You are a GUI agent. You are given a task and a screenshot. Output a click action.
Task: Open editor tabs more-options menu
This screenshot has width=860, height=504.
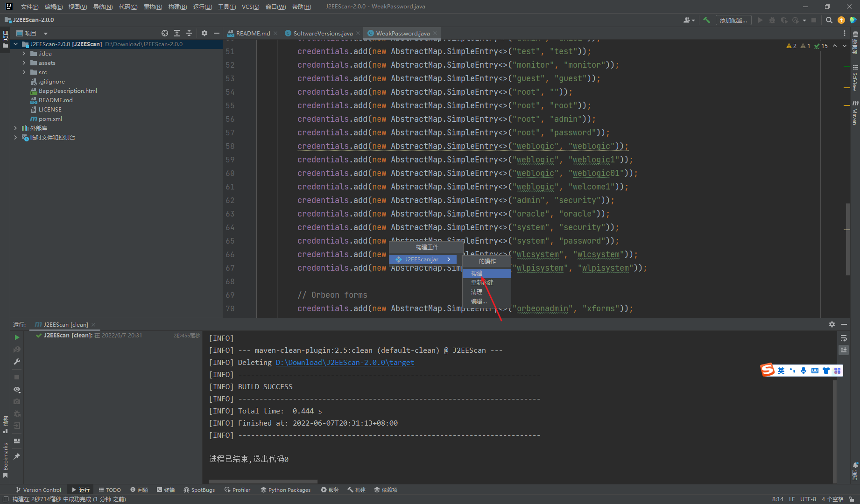coord(844,33)
